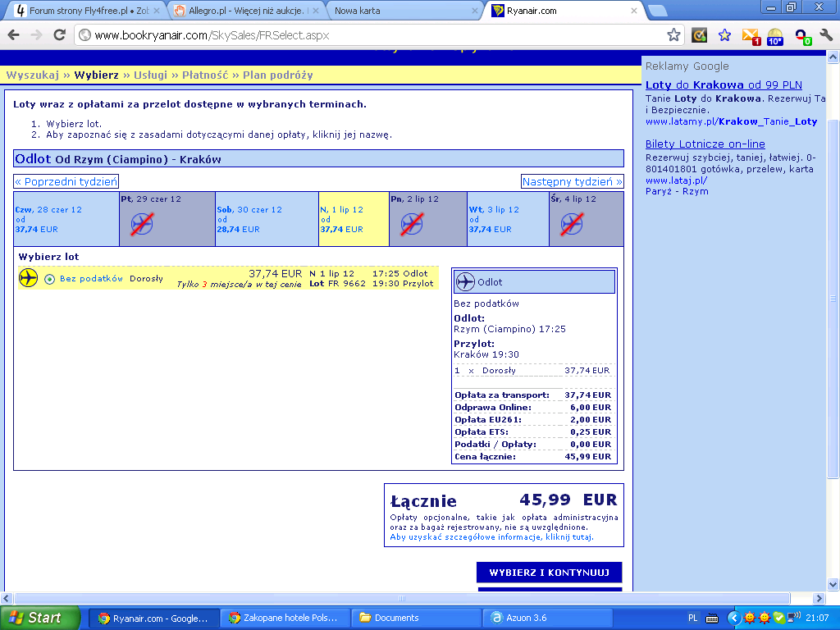Screen dimensions: 840x630
Task: Click the crossed-out plane under Pt 29 czer
Action: 143,223
